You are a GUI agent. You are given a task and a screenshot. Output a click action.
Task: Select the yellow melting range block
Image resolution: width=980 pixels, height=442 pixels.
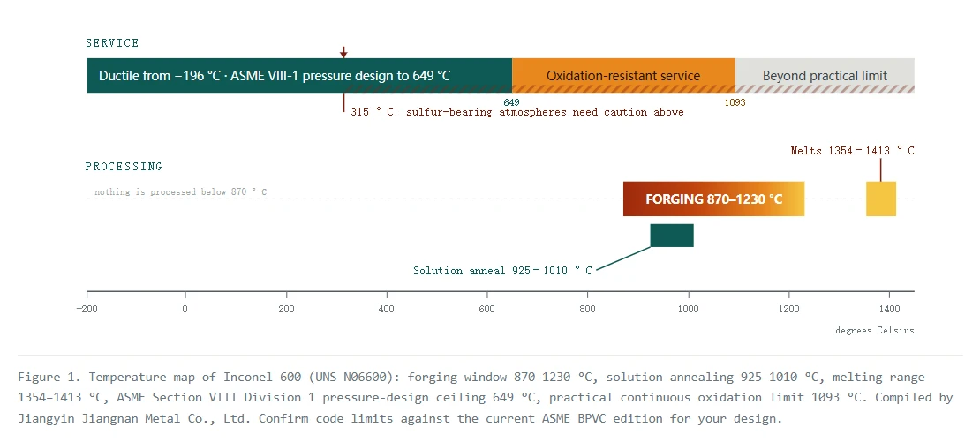tap(880, 199)
